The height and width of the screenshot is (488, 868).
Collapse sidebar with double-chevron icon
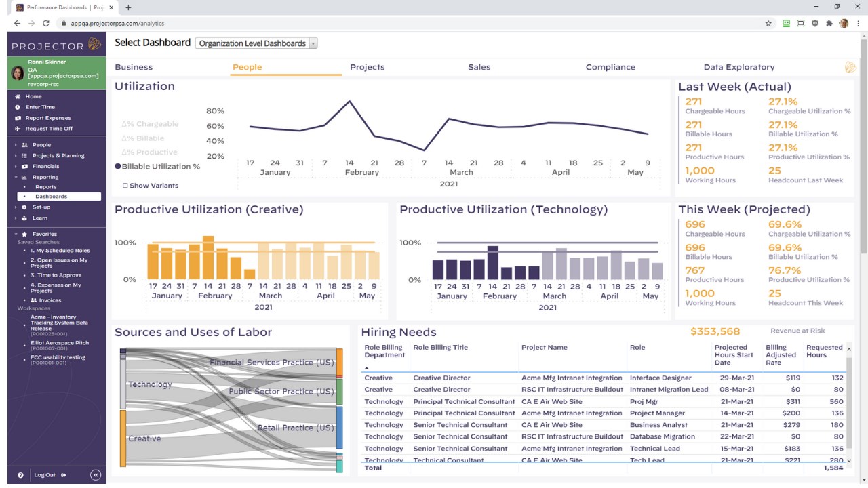(x=96, y=475)
